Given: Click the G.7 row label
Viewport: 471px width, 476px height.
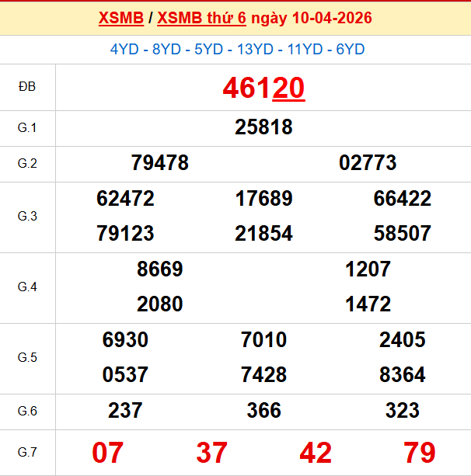Looking at the screenshot, I should [x=27, y=453].
